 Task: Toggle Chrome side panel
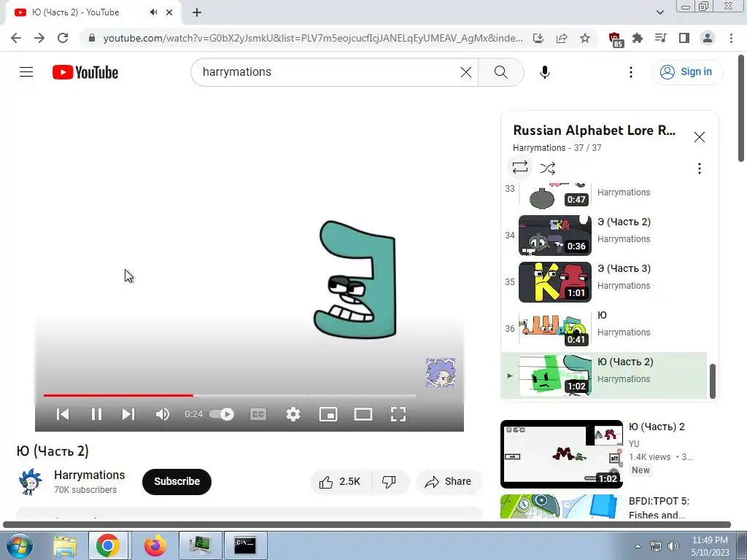coord(684,38)
